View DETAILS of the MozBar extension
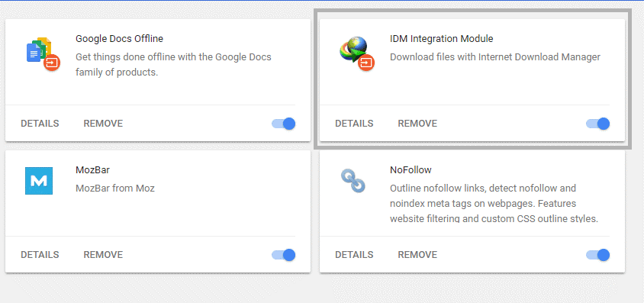The height and width of the screenshot is (303, 644). (x=40, y=255)
